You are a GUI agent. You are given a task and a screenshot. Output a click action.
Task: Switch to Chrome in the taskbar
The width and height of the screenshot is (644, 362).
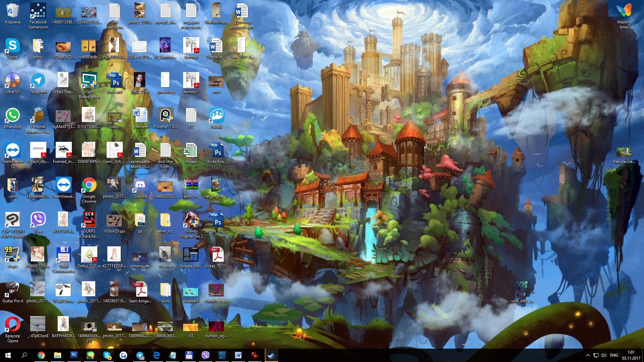click(x=41, y=355)
